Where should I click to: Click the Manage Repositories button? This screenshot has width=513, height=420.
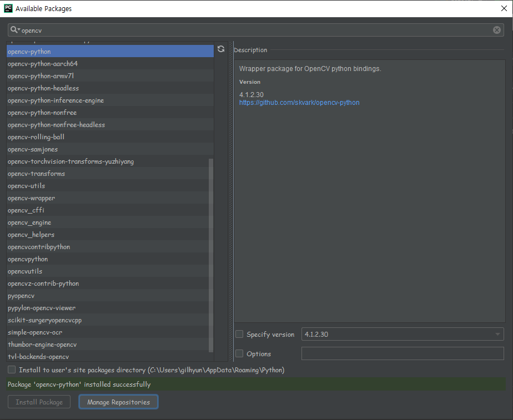pos(118,402)
